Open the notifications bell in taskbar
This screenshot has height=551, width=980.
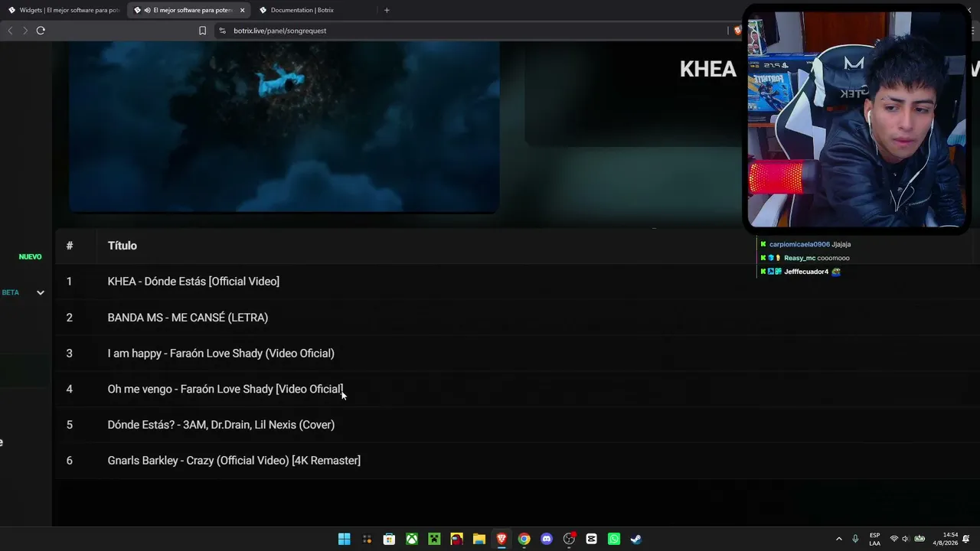966,539
